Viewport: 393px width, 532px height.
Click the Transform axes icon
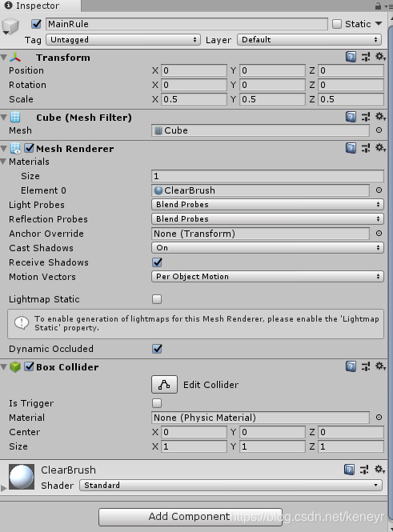pos(15,58)
